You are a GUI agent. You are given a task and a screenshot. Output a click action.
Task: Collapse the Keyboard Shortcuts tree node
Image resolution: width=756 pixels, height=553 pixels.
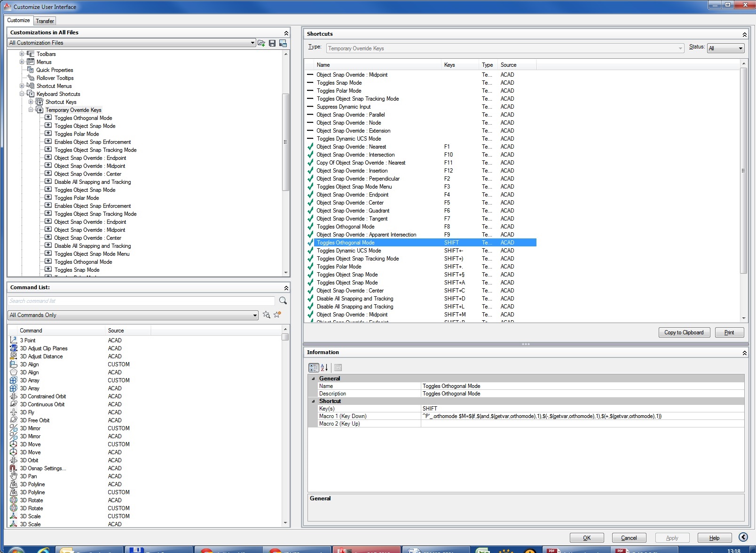[x=22, y=94]
